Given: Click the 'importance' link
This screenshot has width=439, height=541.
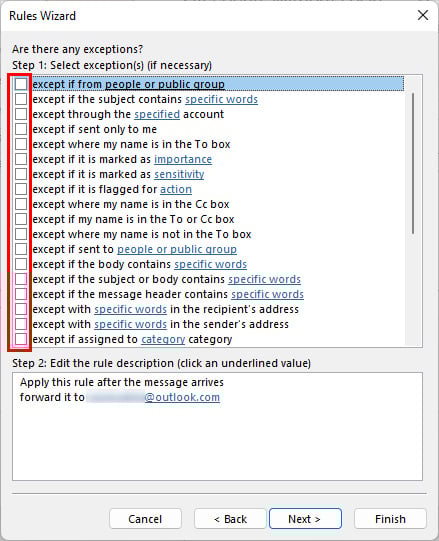Looking at the screenshot, I should point(183,159).
